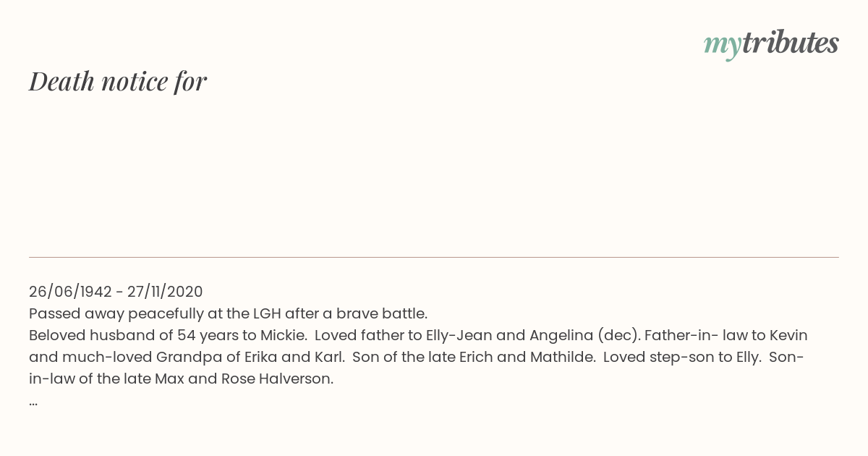This screenshot has height=456, width=868.
Task: Click the date range 26/06/1942 - 27/11/2020
Action: (x=116, y=292)
